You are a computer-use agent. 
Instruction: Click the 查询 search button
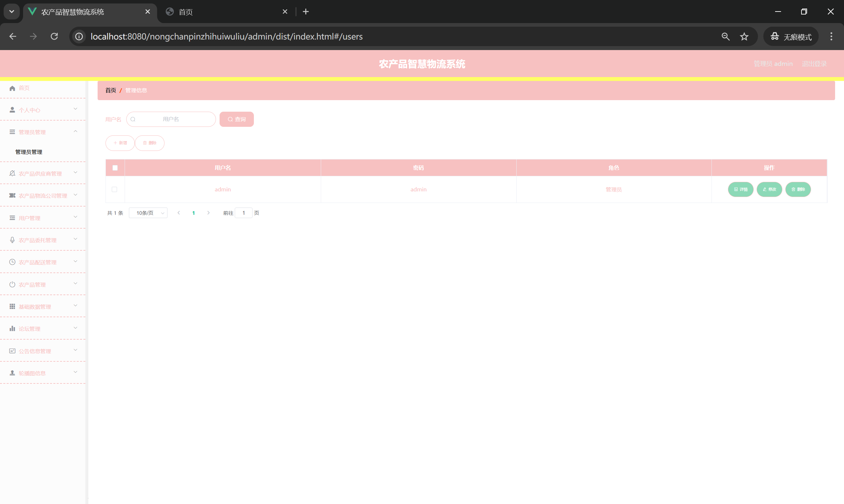click(237, 119)
